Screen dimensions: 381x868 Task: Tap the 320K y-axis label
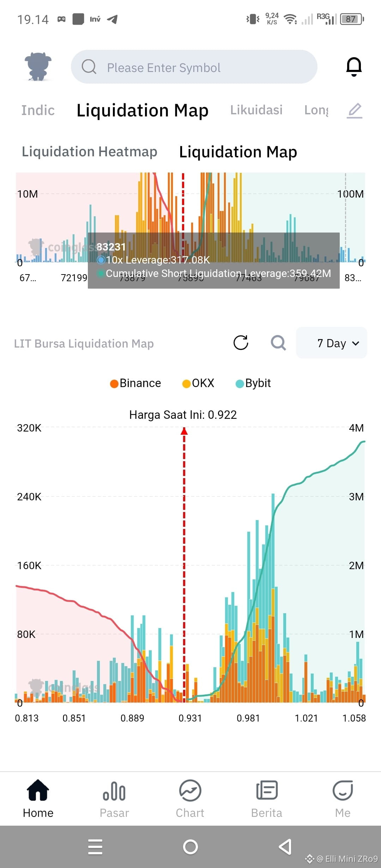[29, 428]
